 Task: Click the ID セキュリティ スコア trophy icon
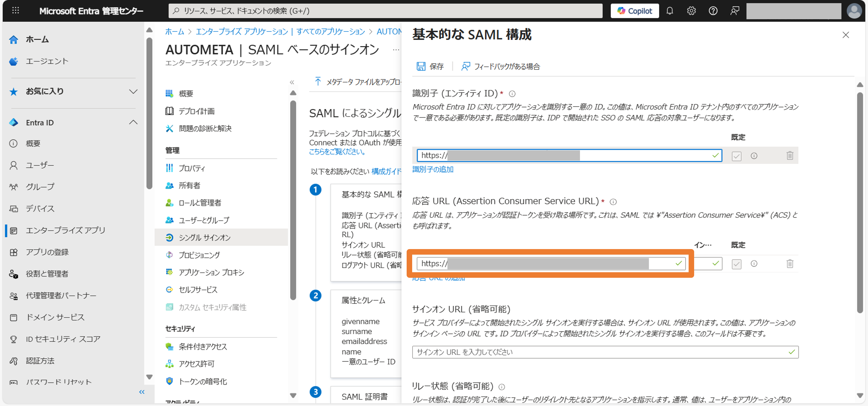[13, 339]
